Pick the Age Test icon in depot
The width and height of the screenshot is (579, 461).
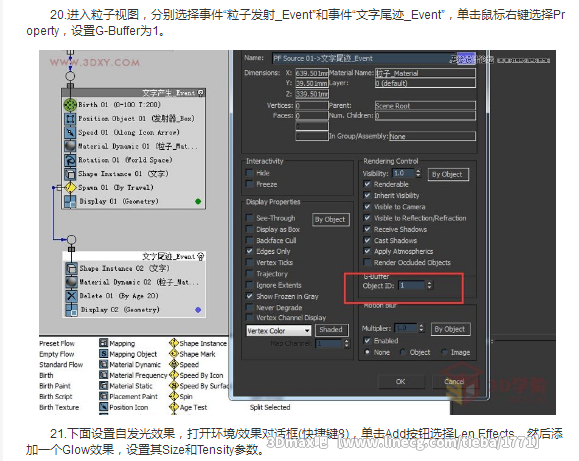point(174,407)
